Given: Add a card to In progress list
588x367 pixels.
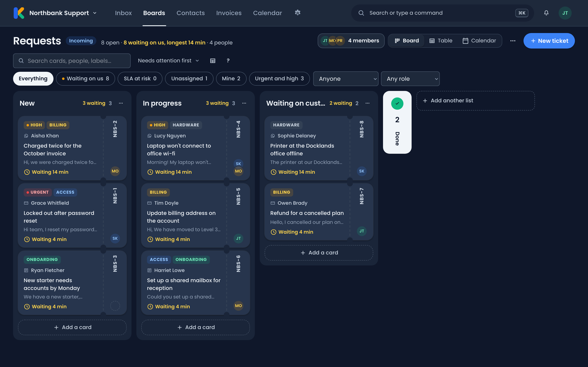Looking at the screenshot, I should [x=196, y=327].
